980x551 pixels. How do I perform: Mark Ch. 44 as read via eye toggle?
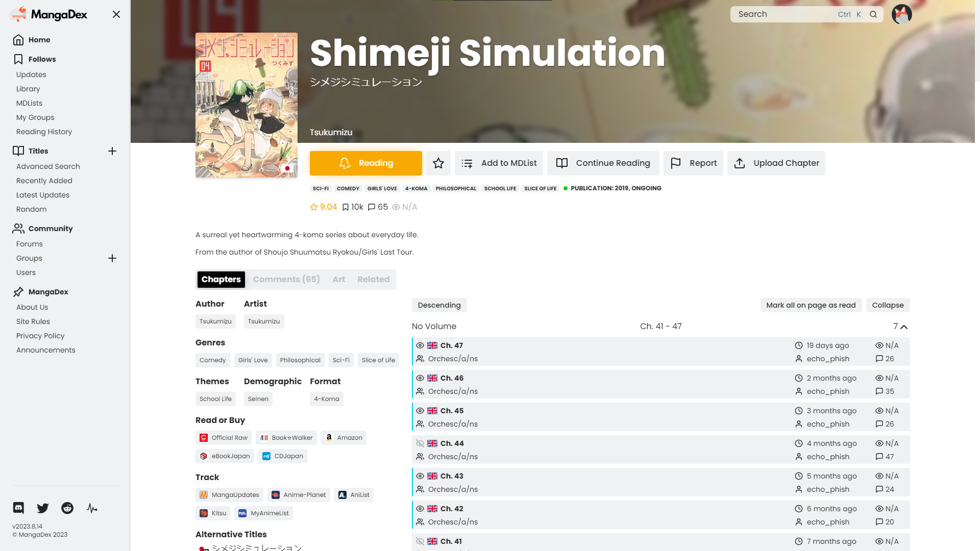click(420, 443)
